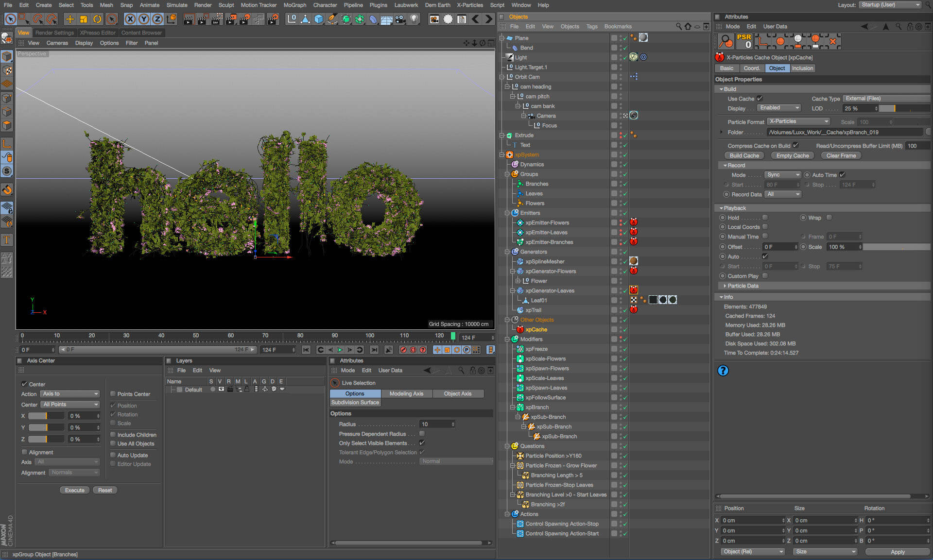Viewport: 933px width, 560px height.
Task: Toggle the Use Cache checkbox
Action: coord(760,99)
